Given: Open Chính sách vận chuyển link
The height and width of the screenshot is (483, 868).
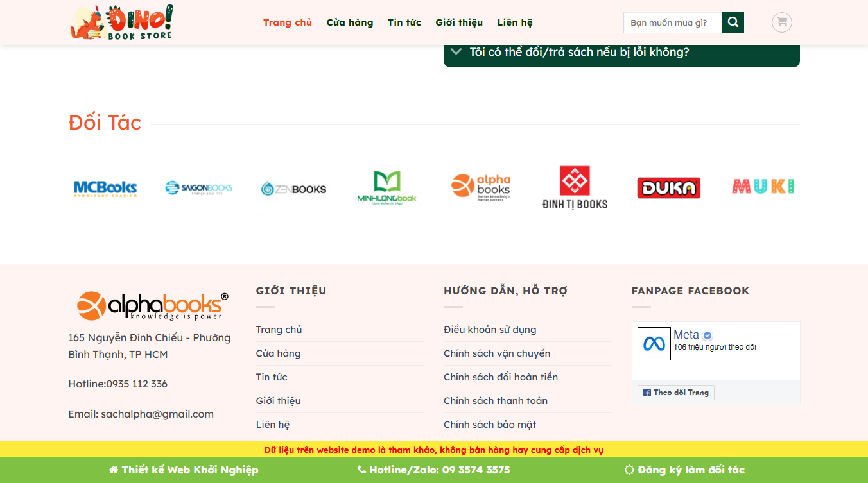Looking at the screenshot, I should tap(496, 353).
